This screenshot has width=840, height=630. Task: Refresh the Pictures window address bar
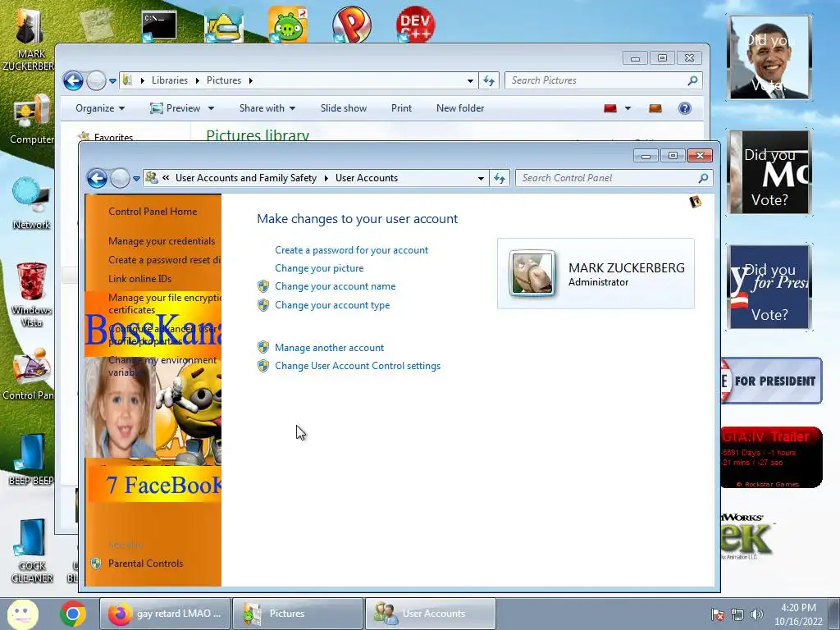(489, 80)
